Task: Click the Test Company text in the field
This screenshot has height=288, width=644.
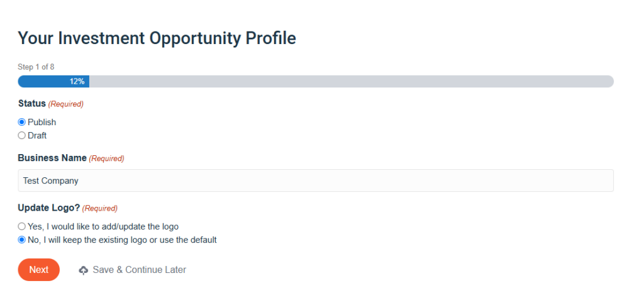Action: (50, 180)
